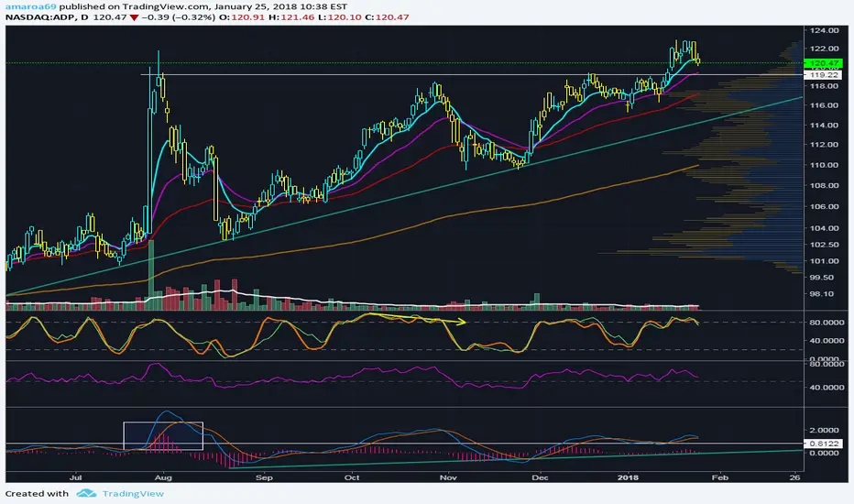Click the Aug label on the time axis
This screenshot has height=504, width=854.
163,477
